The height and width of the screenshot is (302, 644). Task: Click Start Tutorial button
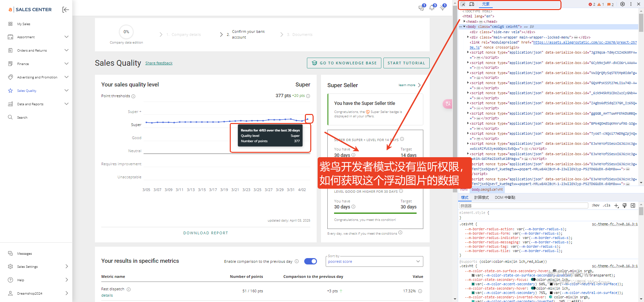tap(407, 63)
